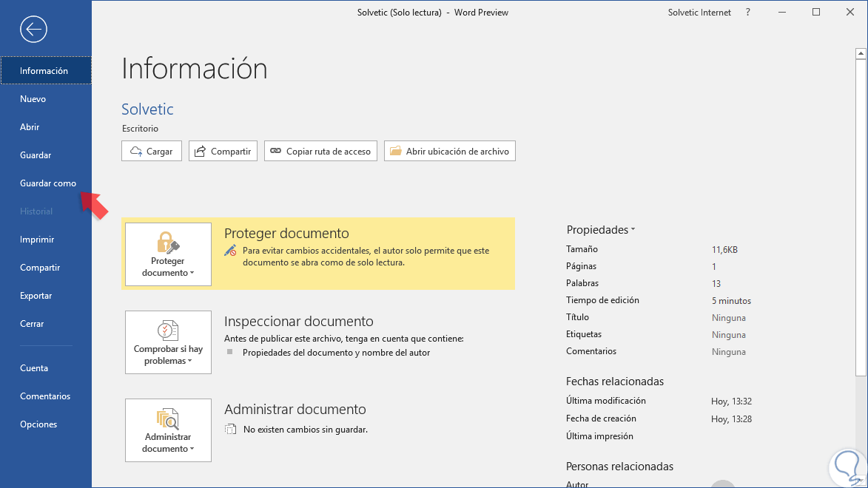Click the Tiempo de edición value 5 minutos
This screenshot has width=868, height=488.
731,301
